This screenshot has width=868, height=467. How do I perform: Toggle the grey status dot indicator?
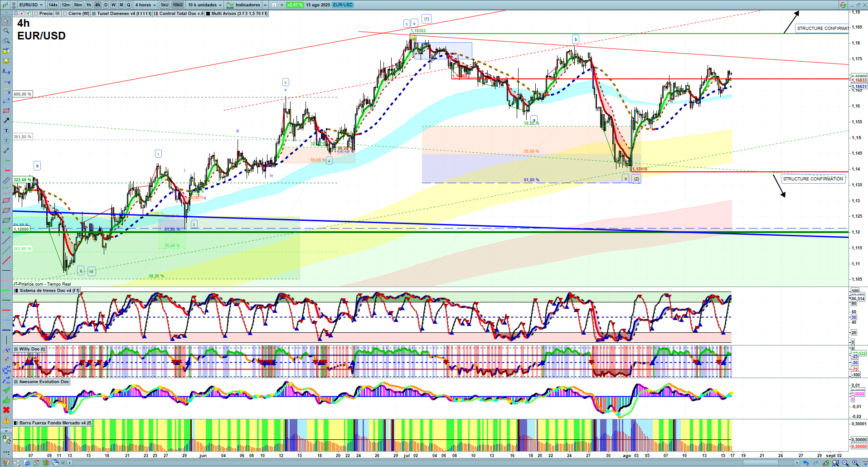pyautogui.click(x=282, y=5)
